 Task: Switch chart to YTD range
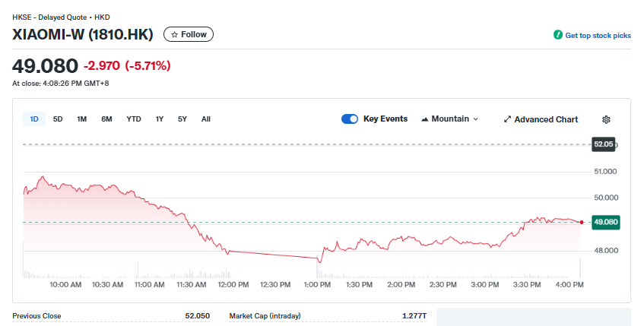pos(134,119)
